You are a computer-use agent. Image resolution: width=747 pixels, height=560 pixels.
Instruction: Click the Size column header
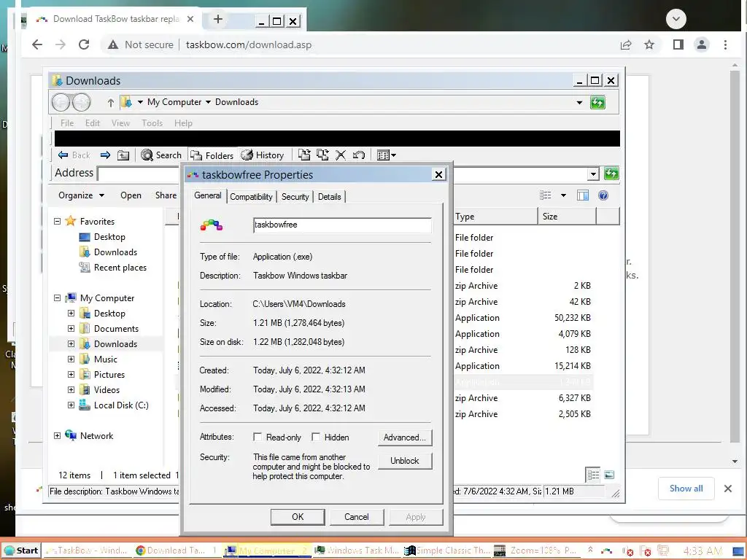[566, 216]
